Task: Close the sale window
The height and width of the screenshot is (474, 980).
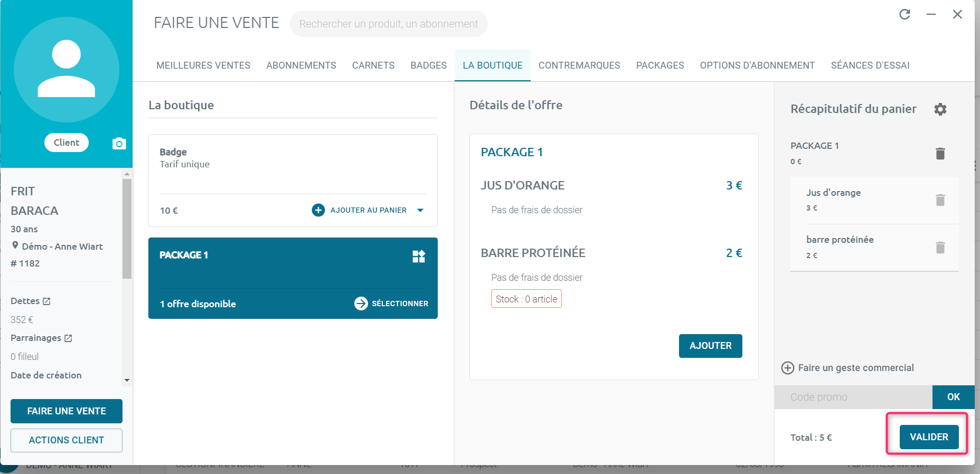Action: [x=957, y=14]
